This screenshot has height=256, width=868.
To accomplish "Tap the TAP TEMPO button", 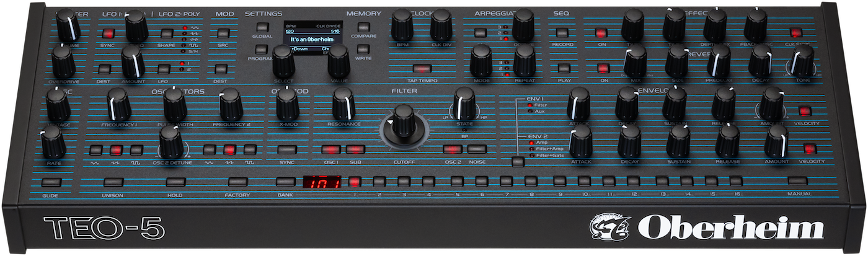I will pos(422,69).
